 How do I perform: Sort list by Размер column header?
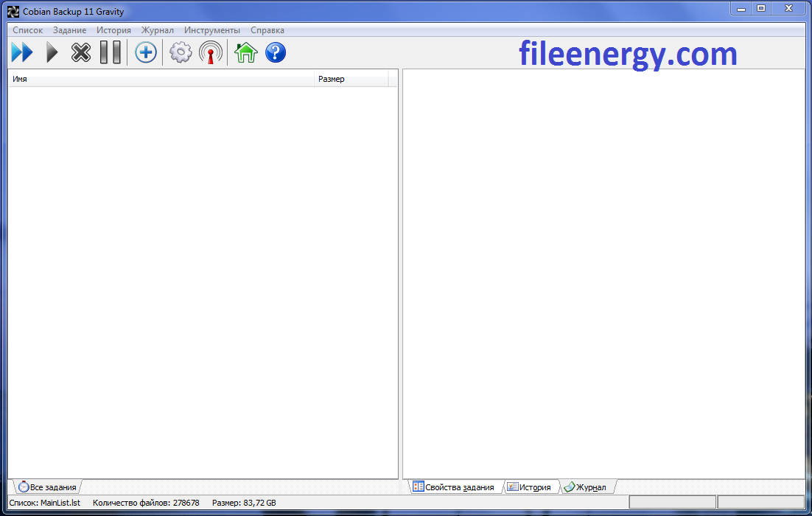pyautogui.click(x=351, y=79)
